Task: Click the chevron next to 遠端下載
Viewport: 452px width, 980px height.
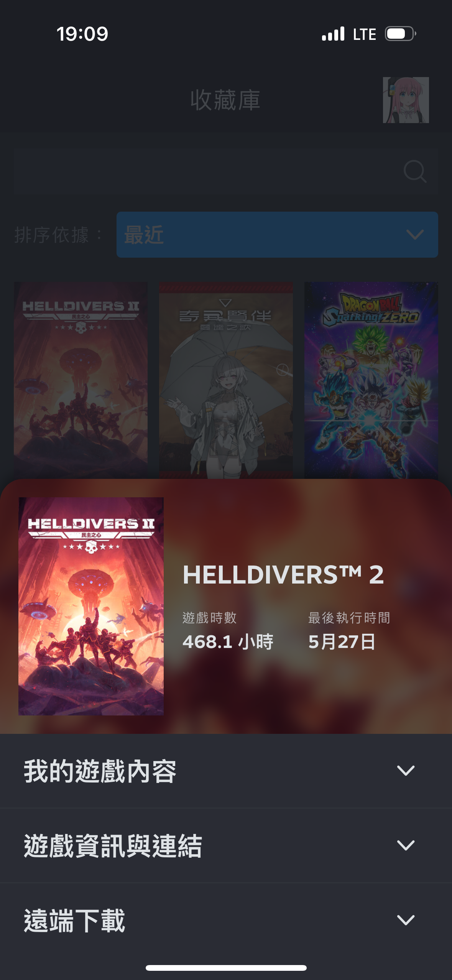Action: (x=406, y=920)
